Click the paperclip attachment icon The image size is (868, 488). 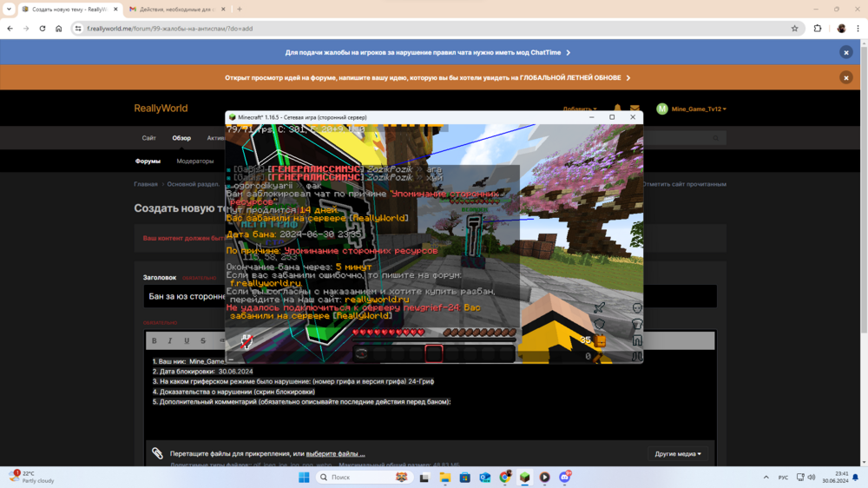point(158,453)
